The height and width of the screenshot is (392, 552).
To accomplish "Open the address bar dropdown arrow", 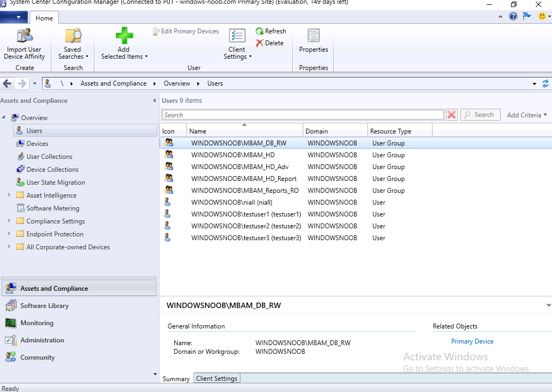I will (x=534, y=83).
